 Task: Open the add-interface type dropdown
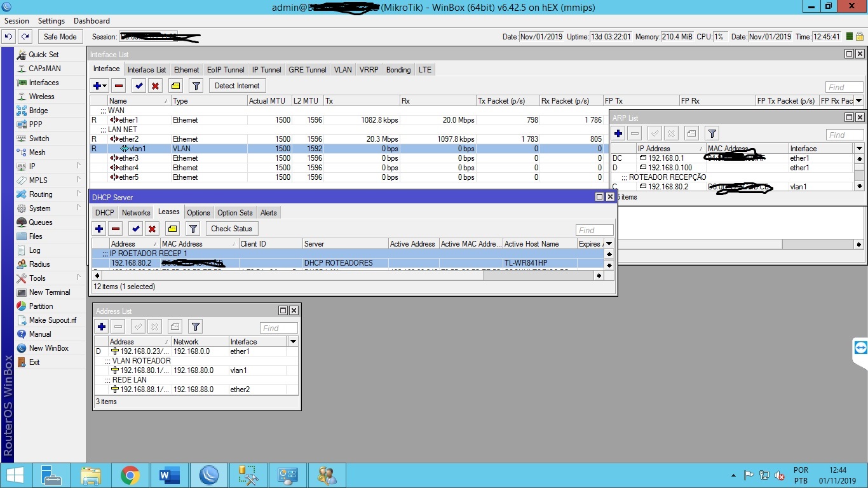coord(104,86)
